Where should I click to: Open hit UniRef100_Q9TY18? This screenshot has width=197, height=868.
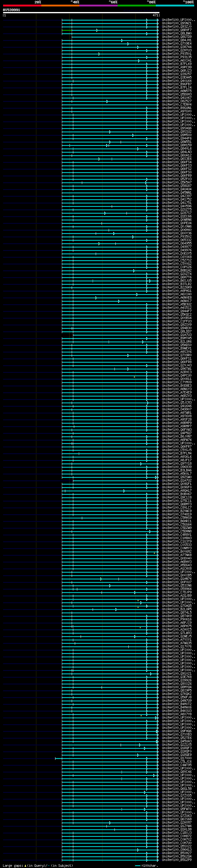coord(177,463)
